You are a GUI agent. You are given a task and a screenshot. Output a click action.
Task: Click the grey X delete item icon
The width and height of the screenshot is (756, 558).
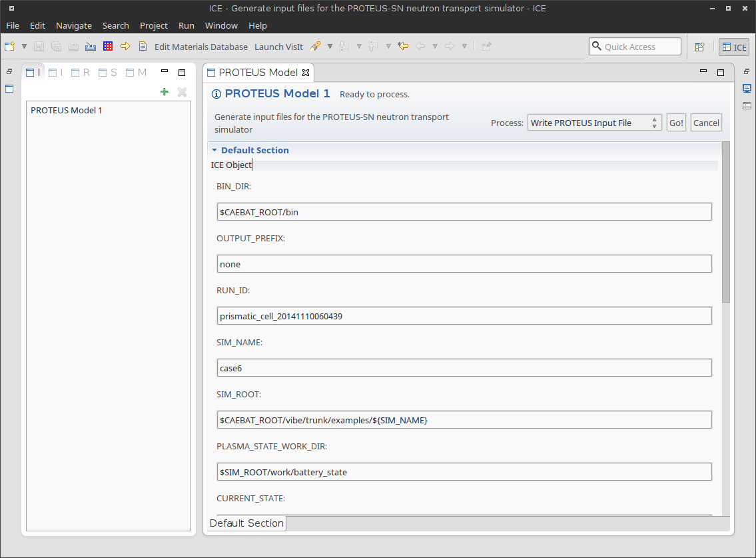click(183, 92)
